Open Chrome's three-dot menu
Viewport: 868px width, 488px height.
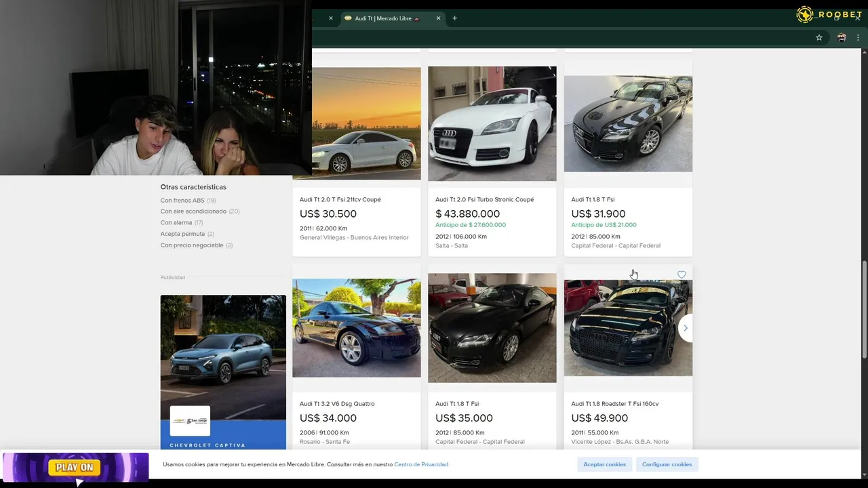858,38
